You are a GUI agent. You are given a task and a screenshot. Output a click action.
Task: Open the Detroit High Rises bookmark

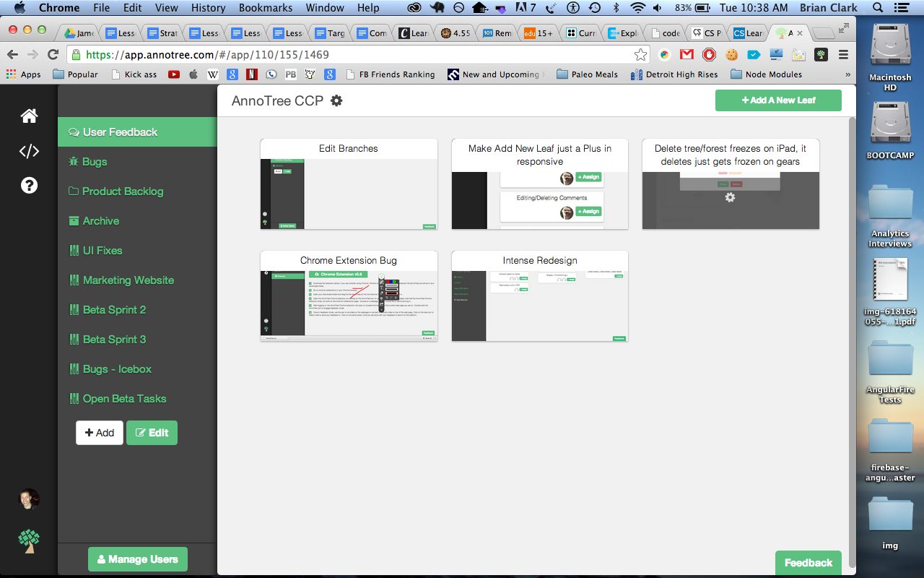click(674, 74)
